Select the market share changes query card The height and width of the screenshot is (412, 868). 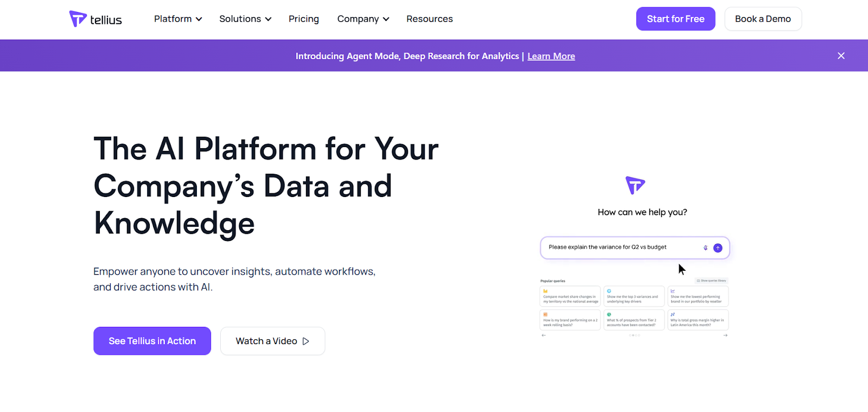click(x=570, y=296)
